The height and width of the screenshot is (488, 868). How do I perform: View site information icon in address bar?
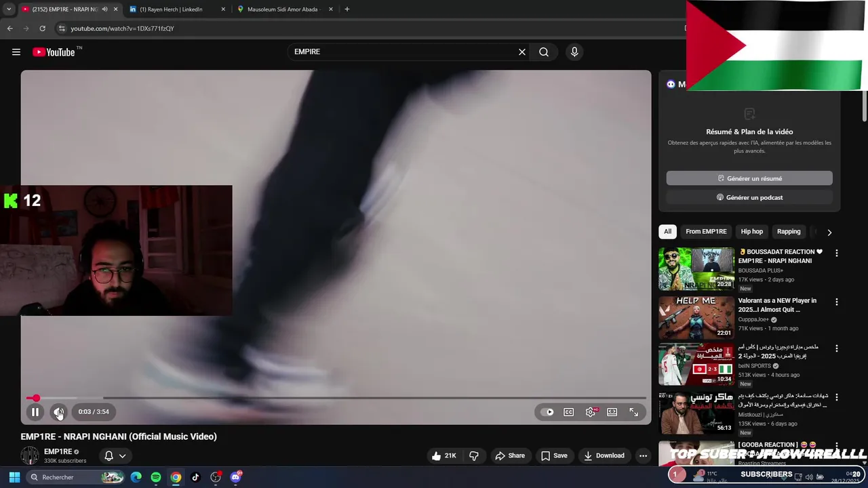pos(62,28)
